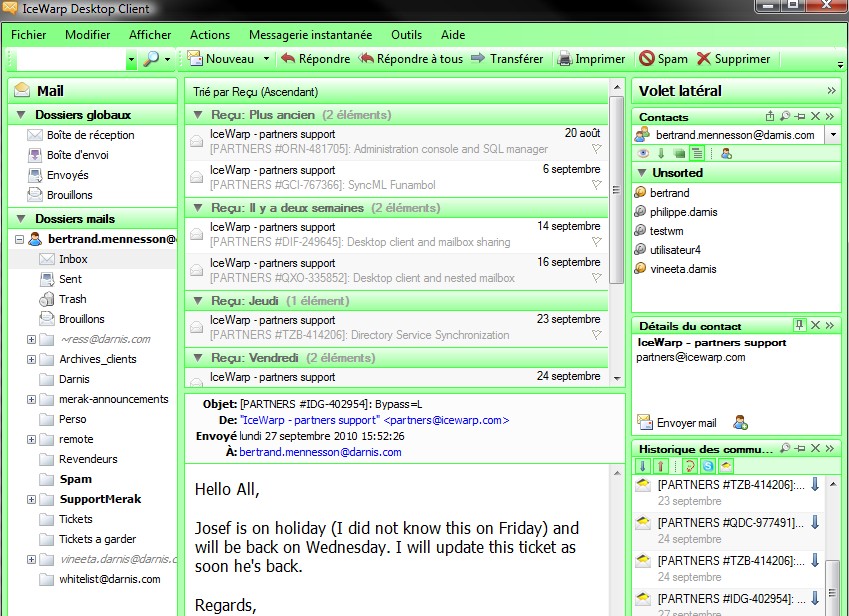This screenshot has height=616, width=849.
Task: Expand the Archives_clients folder tree node
Action: point(31,359)
